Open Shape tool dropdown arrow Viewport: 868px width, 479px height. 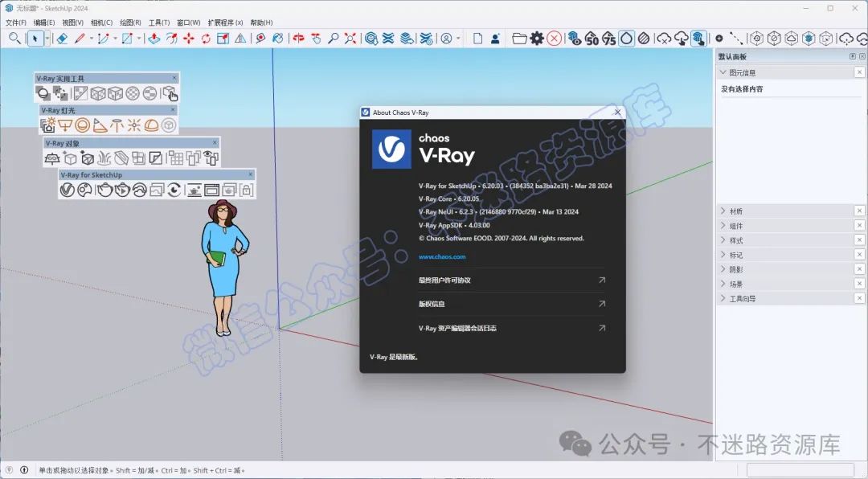(139, 39)
